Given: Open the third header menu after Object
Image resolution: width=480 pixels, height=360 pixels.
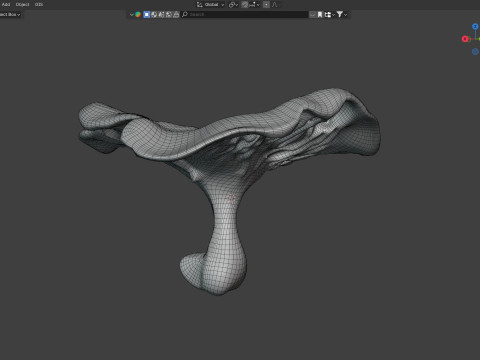Looking at the screenshot, I should (x=39, y=4).
